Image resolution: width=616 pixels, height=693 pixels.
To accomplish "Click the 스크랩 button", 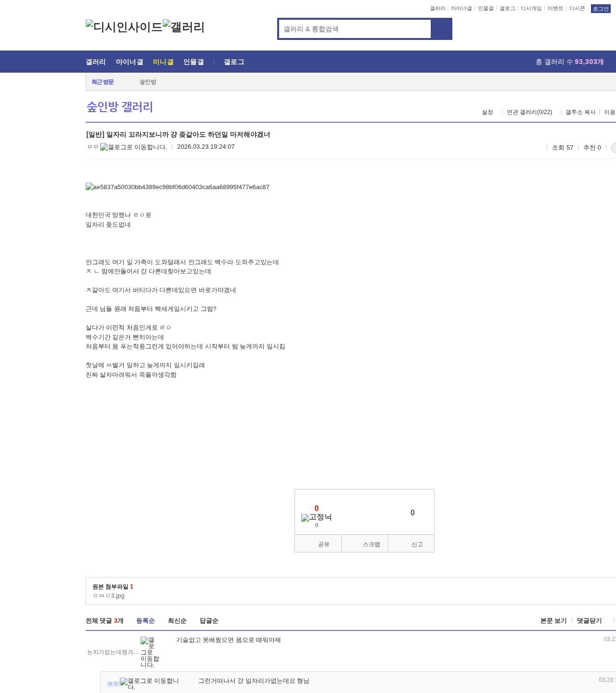I will tap(371, 544).
